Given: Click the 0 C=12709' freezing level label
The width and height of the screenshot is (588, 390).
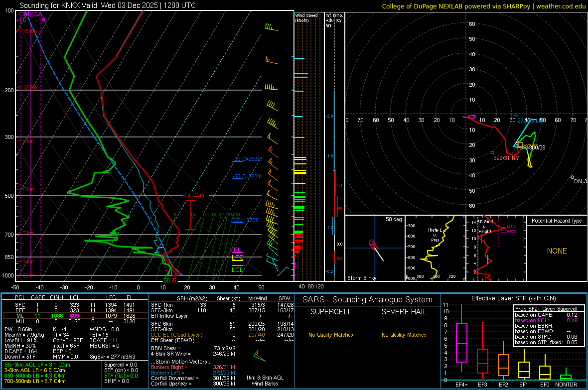Looking at the screenshot, I should [246, 220].
